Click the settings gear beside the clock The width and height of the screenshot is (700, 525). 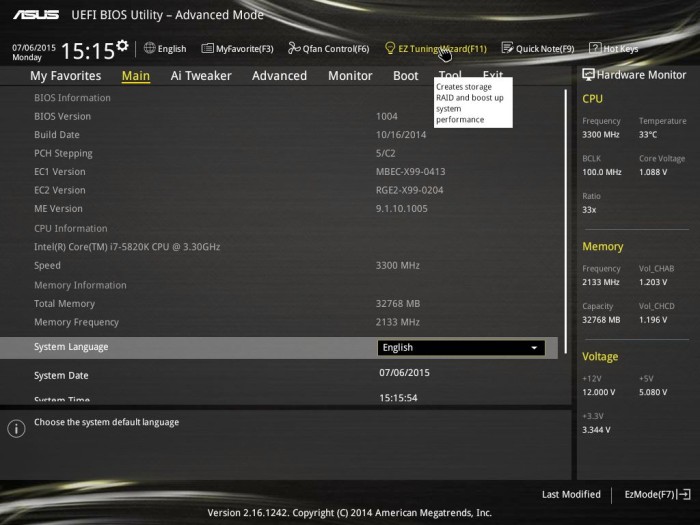coord(122,45)
